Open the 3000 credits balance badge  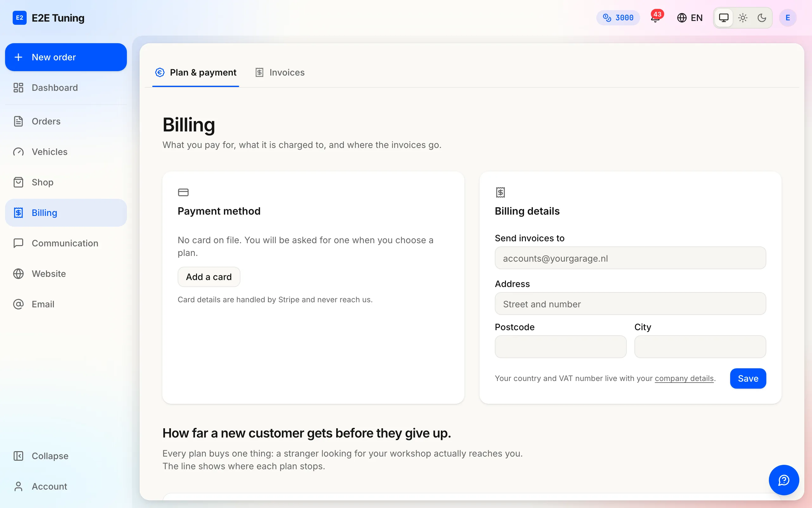(x=618, y=18)
